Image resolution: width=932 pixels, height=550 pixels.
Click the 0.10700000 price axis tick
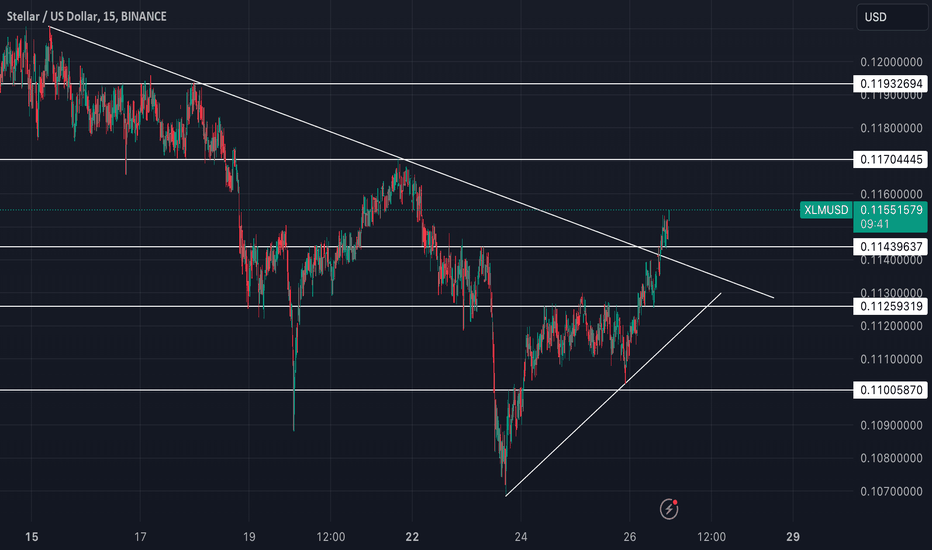tap(891, 491)
